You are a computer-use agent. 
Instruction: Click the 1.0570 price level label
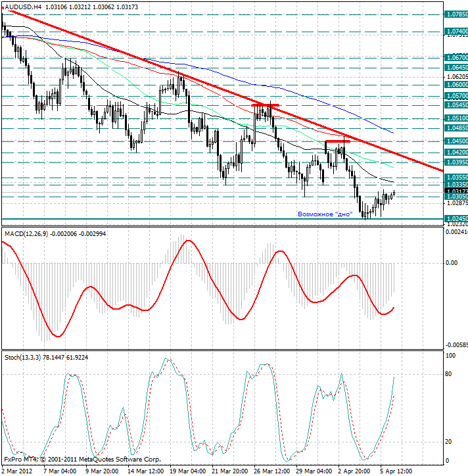tap(456, 96)
